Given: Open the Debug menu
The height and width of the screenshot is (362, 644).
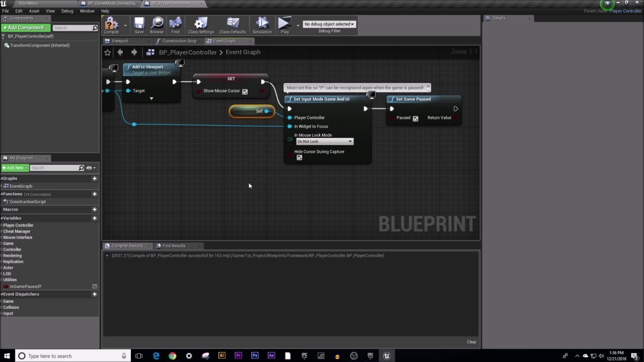Looking at the screenshot, I should [67, 11].
